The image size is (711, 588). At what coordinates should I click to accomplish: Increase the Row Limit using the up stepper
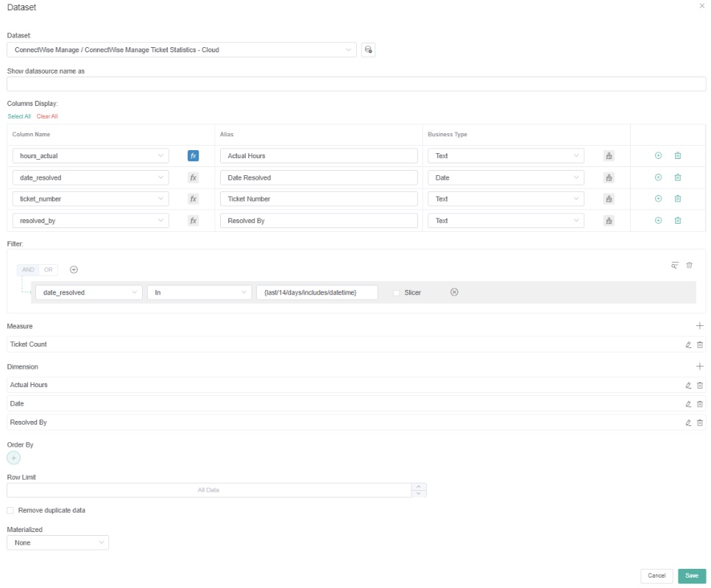click(x=419, y=486)
